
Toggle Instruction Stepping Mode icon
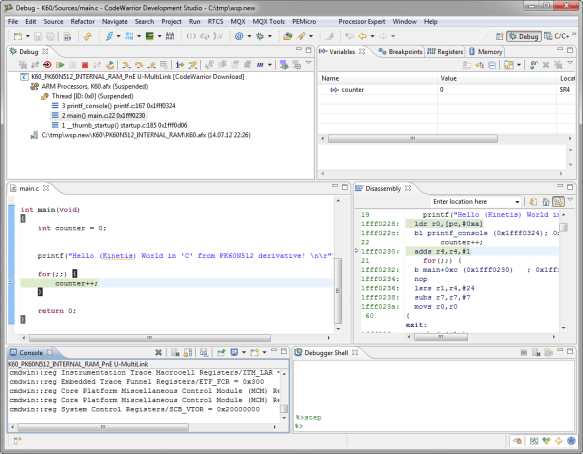pos(180,65)
